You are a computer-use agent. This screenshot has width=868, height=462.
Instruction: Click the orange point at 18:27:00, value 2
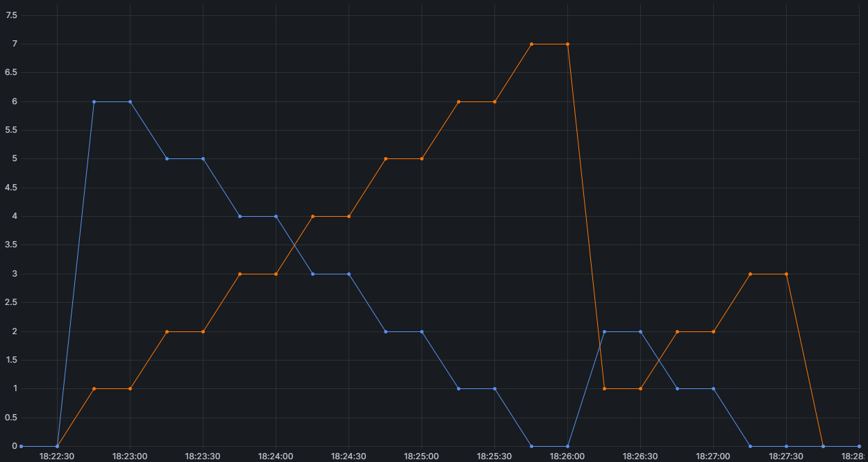point(713,331)
